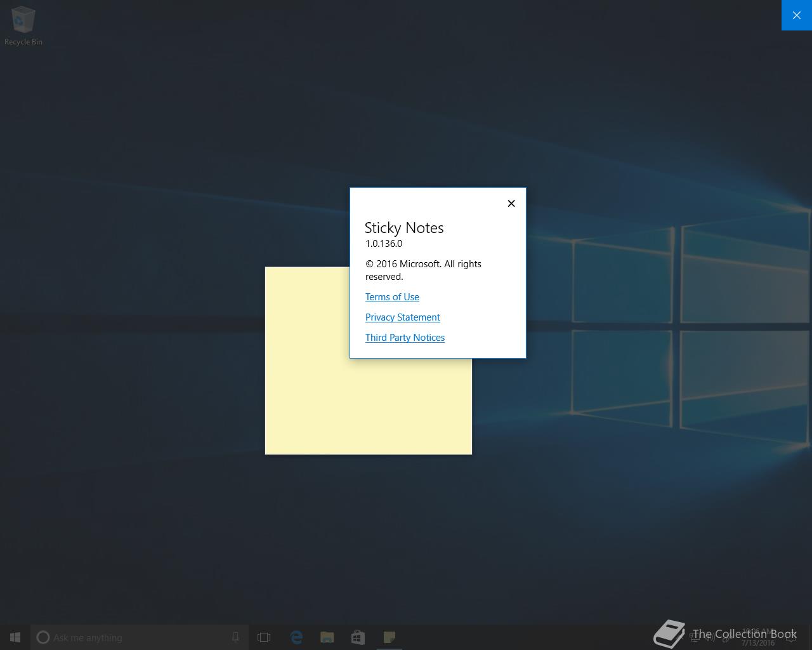Click the Sticky Notes title text
The width and height of the screenshot is (812, 650).
pyautogui.click(x=404, y=228)
